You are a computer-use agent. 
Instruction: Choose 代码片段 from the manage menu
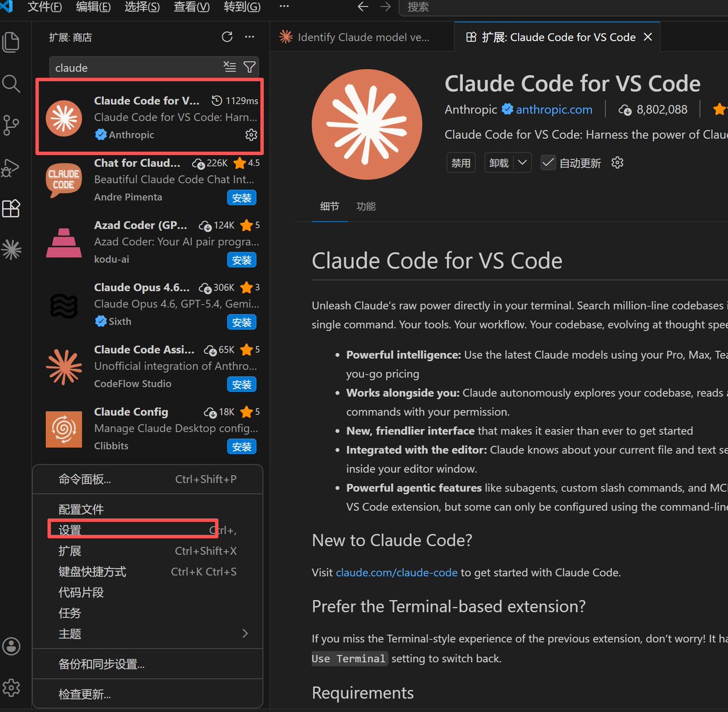coord(147,592)
